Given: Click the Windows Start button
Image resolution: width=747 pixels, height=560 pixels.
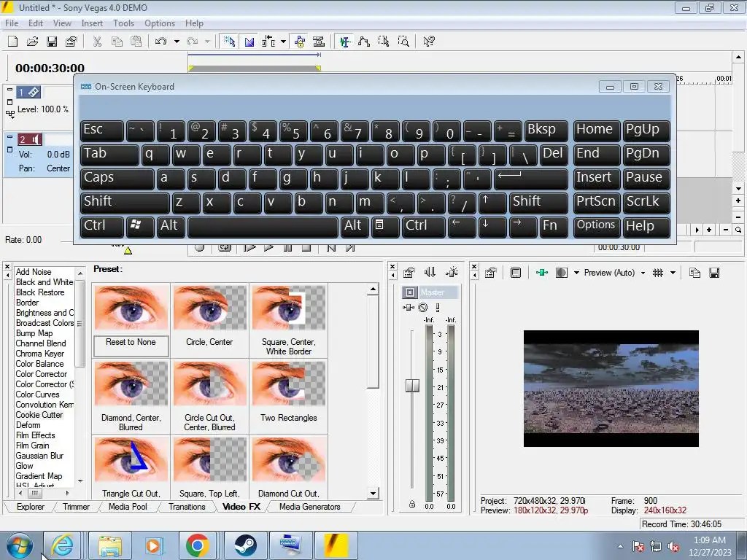Looking at the screenshot, I should (19, 545).
